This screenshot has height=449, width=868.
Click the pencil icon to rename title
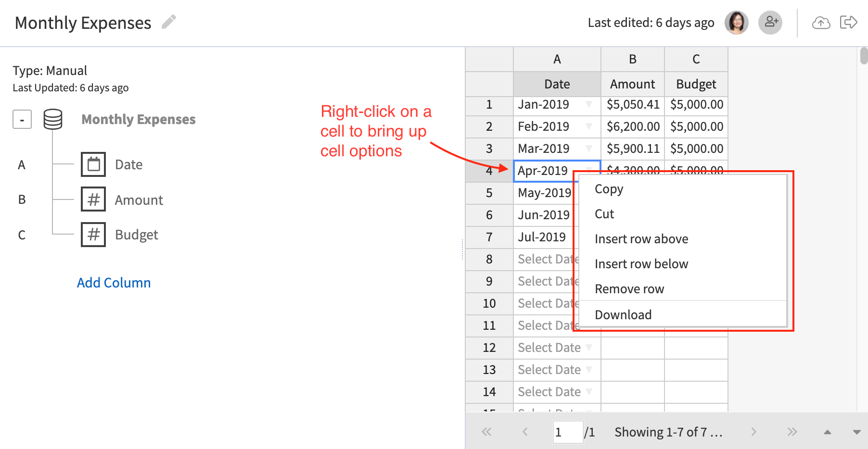point(168,22)
